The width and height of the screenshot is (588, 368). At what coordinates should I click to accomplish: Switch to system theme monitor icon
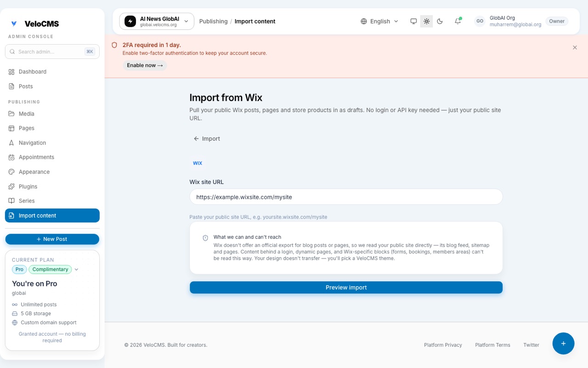[x=413, y=21]
